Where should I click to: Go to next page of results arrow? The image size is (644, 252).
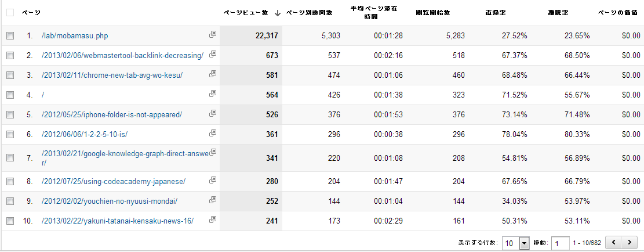(x=628, y=243)
